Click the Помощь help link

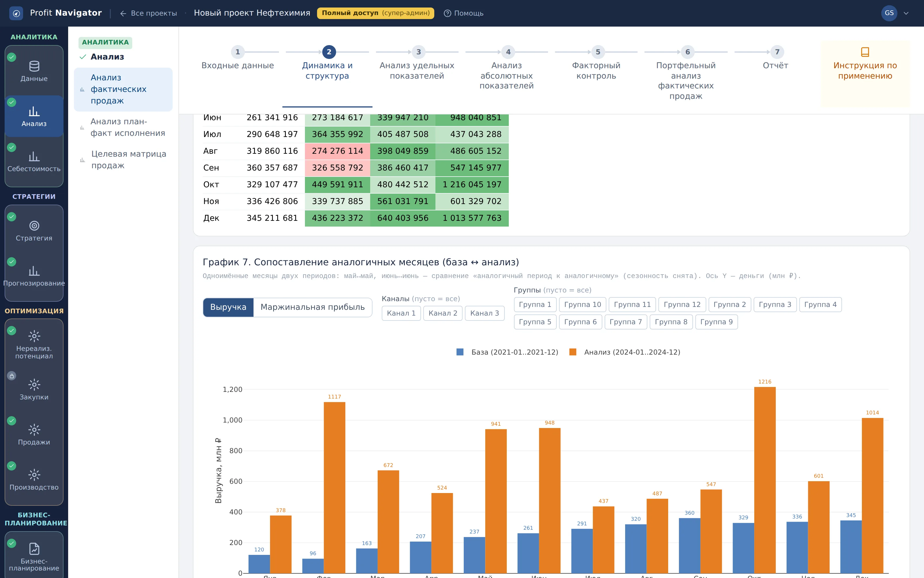click(x=463, y=13)
